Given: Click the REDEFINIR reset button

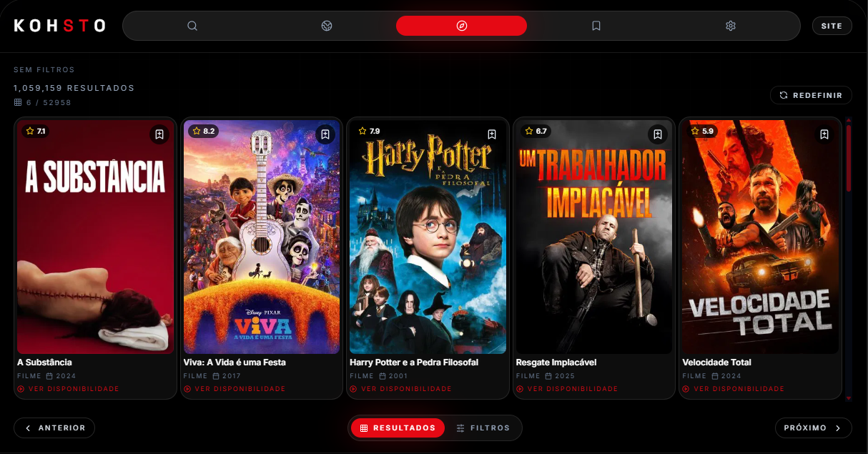Looking at the screenshot, I should (x=811, y=95).
